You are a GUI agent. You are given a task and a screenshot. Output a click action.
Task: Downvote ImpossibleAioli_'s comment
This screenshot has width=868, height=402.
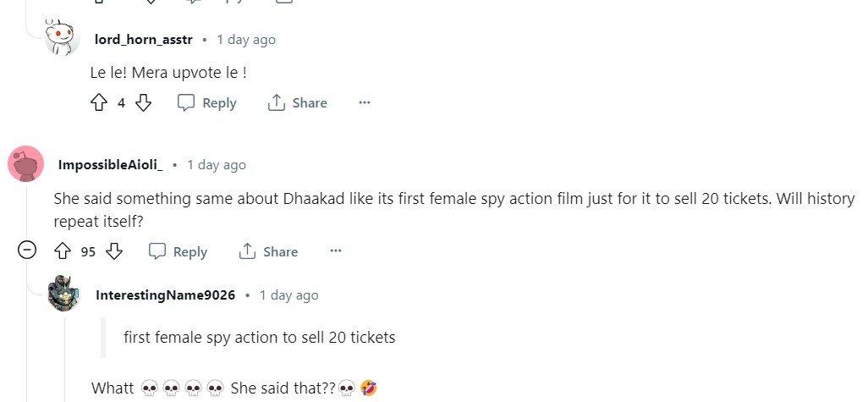114,251
